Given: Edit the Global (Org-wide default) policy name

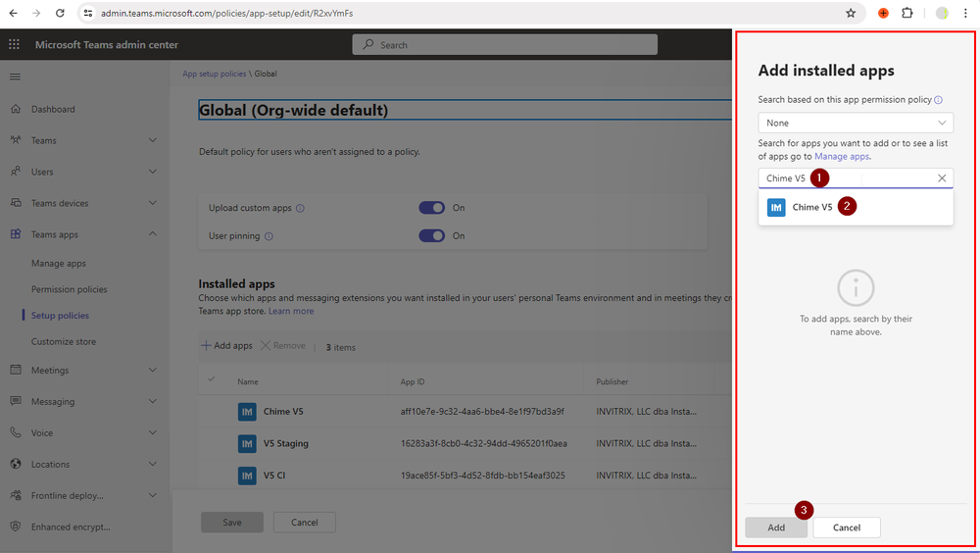Looking at the screenshot, I should pyautogui.click(x=465, y=110).
